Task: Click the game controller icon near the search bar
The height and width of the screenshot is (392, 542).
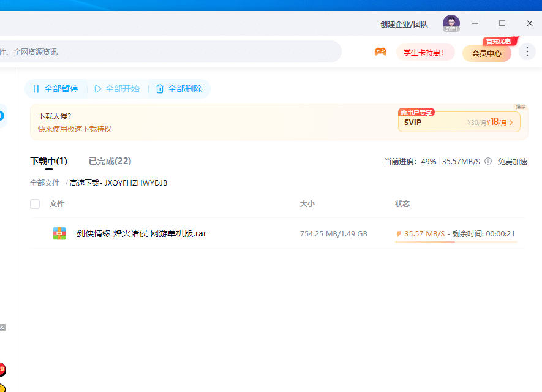Action: (x=380, y=52)
